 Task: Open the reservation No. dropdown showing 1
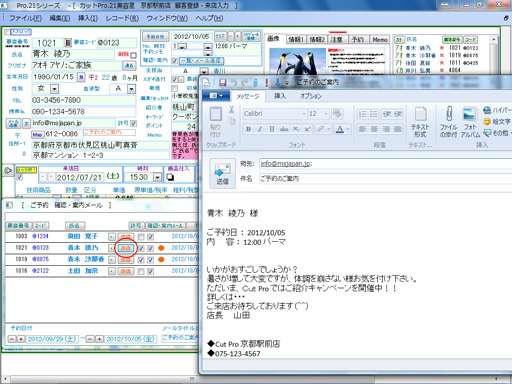(x=182, y=46)
